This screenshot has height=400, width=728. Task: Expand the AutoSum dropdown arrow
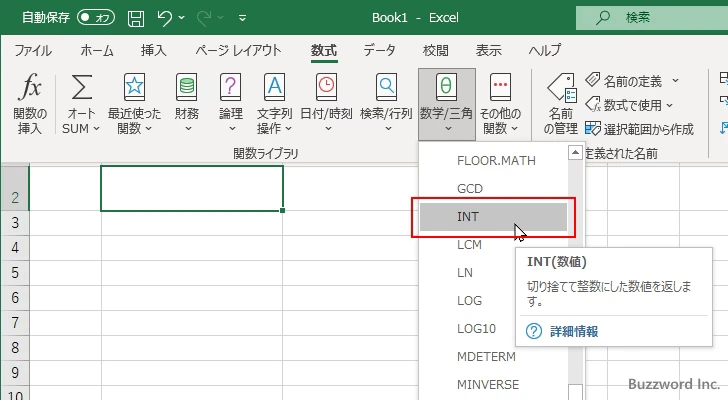[x=97, y=129]
